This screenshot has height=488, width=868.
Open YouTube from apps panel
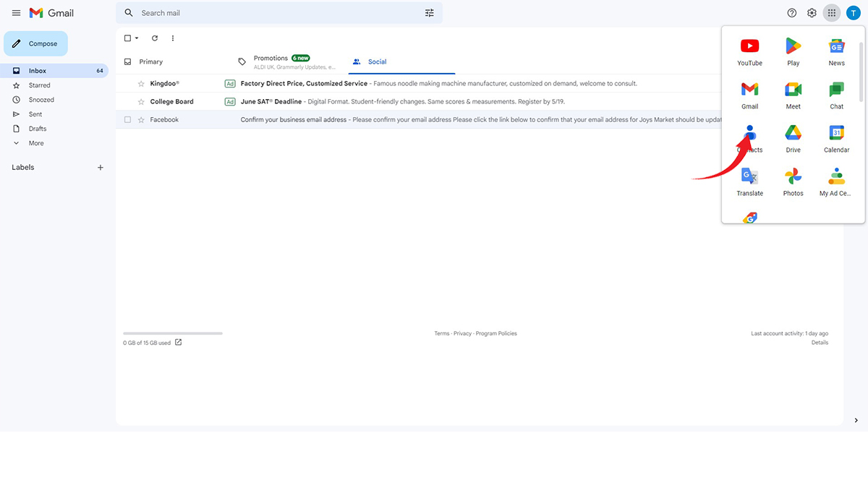pos(749,53)
